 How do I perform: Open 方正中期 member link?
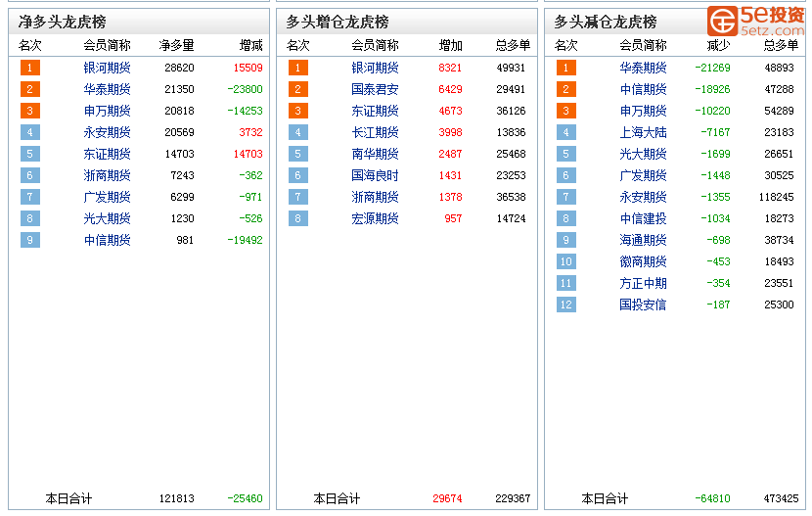pyautogui.click(x=643, y=283)
